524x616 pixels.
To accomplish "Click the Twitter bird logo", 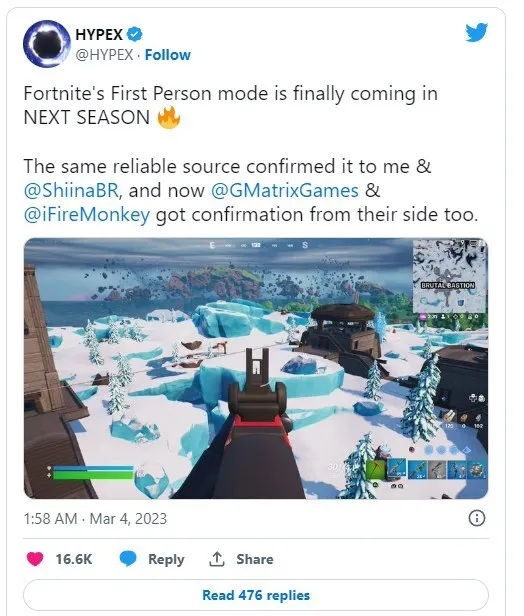I will pyautogui.click(x=476, y=32).
